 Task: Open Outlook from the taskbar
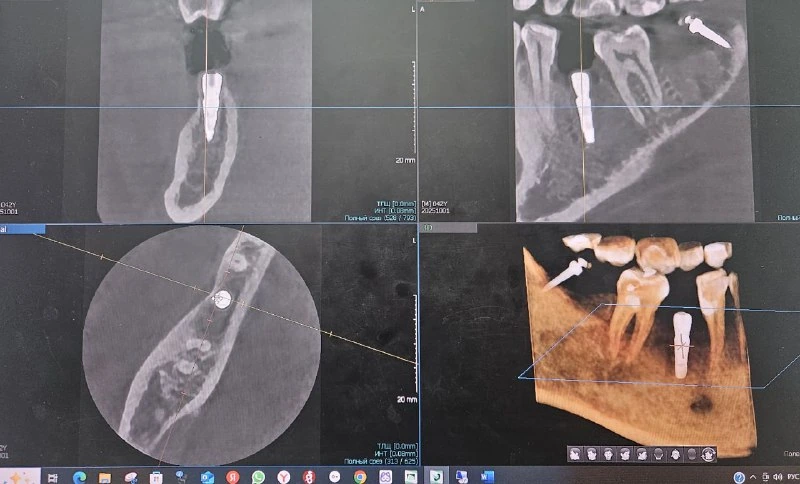point(207,478)
